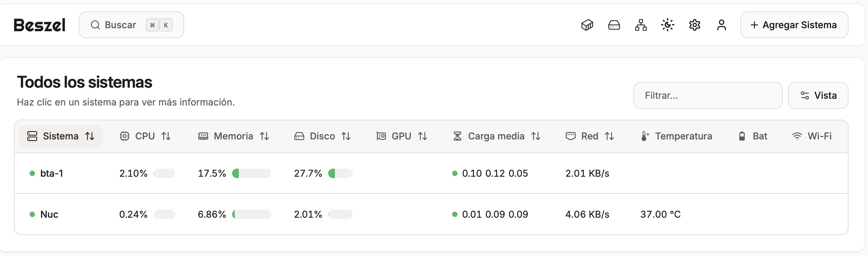The width and height of the screenshot is (868, 256).
Task: Click the Agregar Sistema button
Action: click(x=794, y=25)
